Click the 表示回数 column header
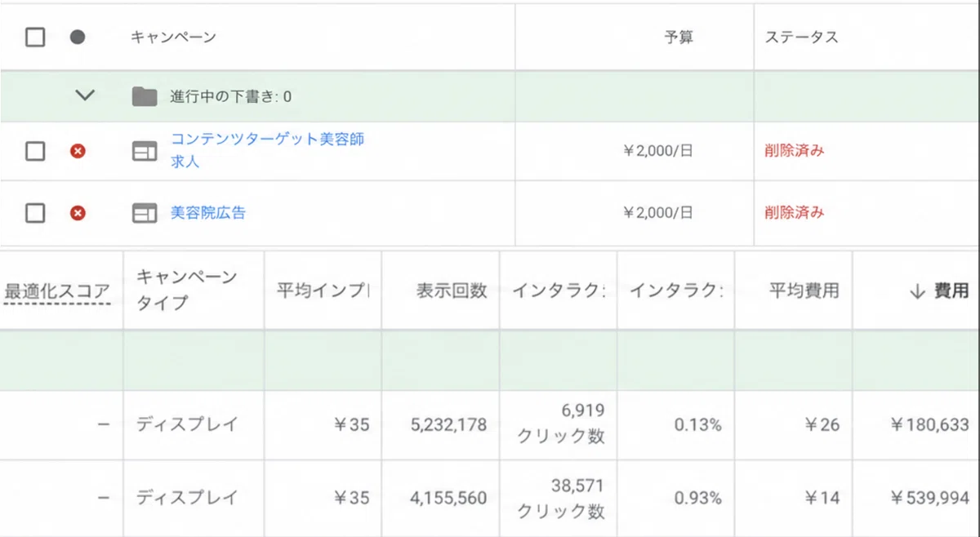980x537 pixels. coord(452,291)
